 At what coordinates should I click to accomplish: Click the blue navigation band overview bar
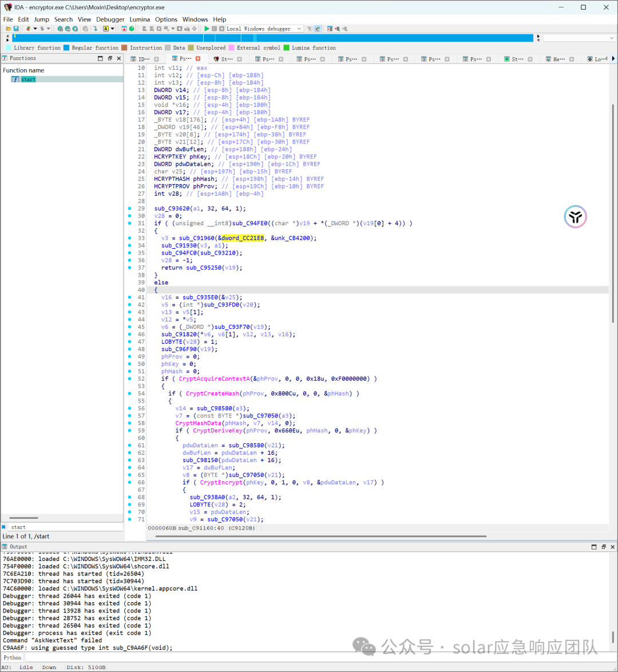pyautogui.click(x=273, y=38)
